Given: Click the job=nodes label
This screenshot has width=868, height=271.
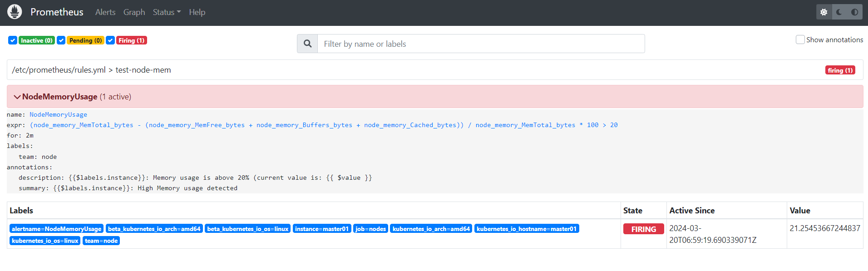Looking at the screenshot, I should (x=370, y=229).
